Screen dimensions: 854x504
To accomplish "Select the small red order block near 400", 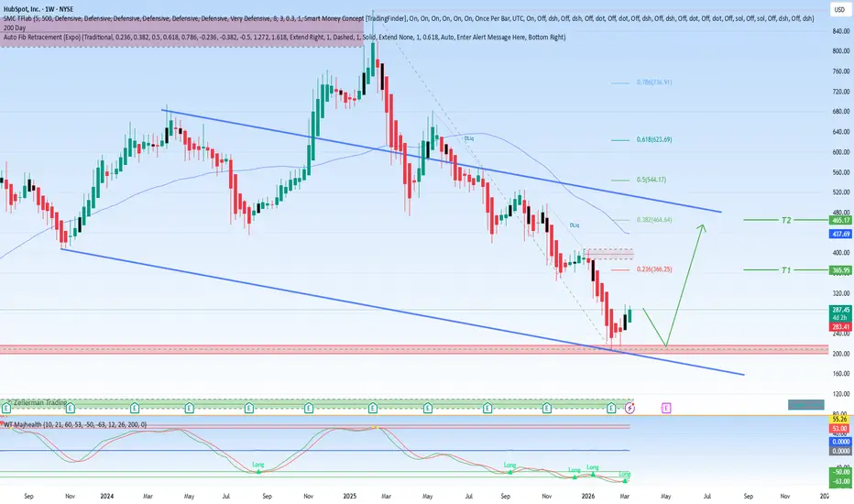I will click(x=608, y=254).
